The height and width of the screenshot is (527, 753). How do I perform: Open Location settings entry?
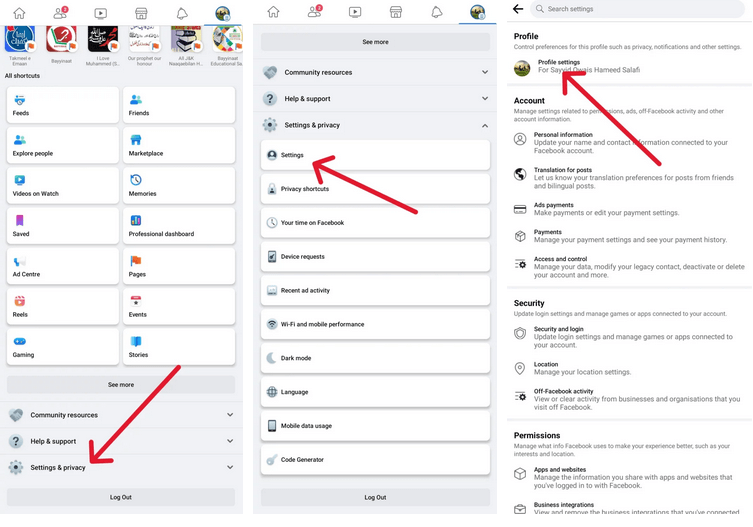[629, 368]
